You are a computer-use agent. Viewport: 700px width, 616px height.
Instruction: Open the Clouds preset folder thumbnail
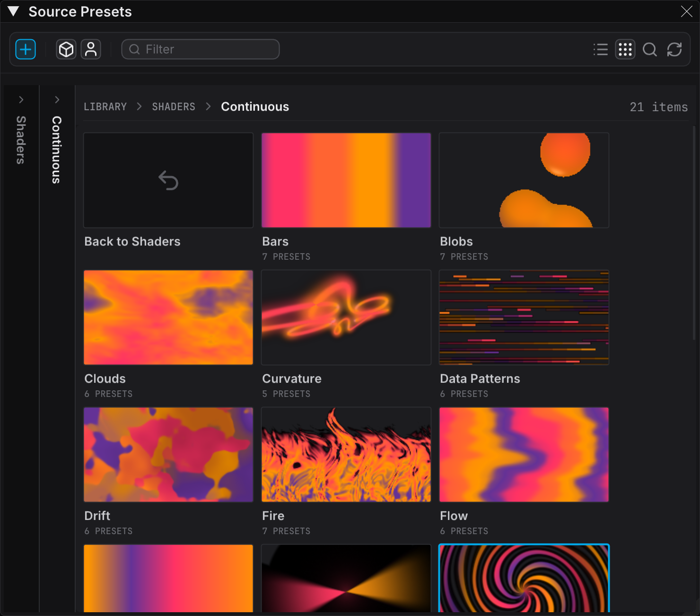tap(168, 317)
